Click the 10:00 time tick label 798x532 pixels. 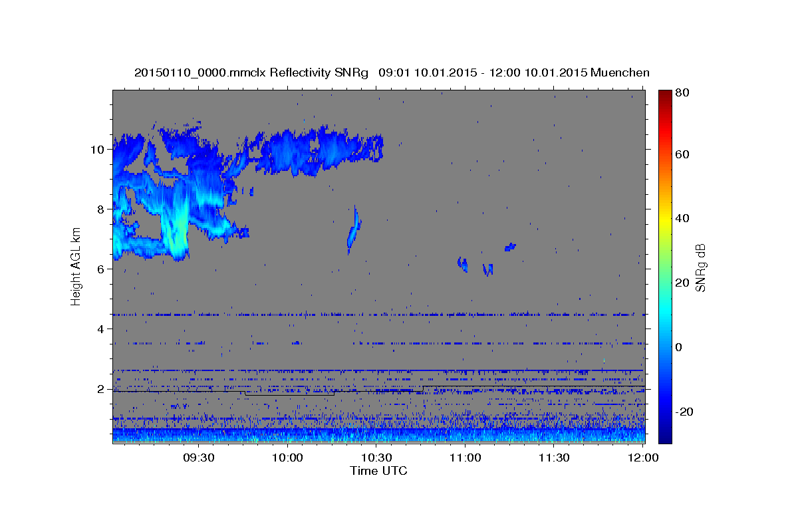click(x=287, y=458)
